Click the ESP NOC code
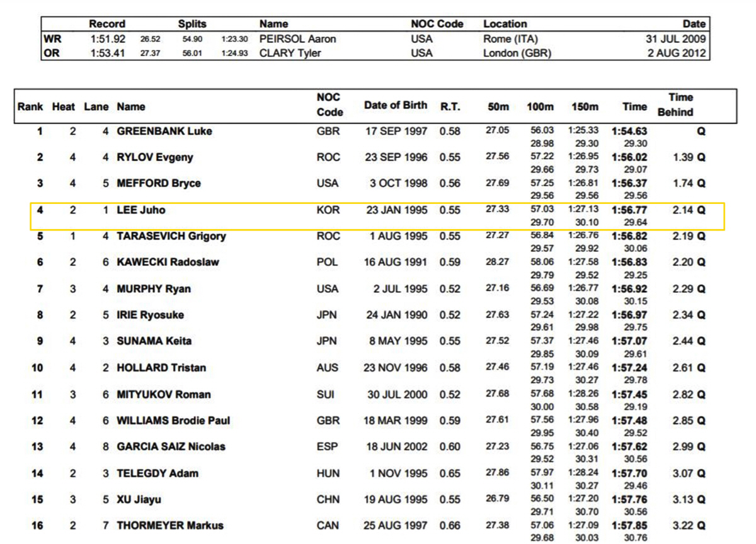This screenshot has height=544, width=756. click(x=327, y=446)
